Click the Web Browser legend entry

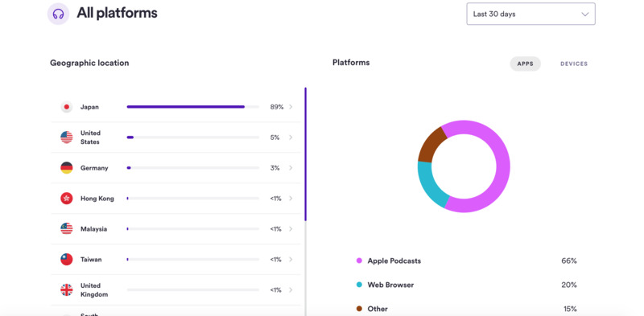pyautogui.click(x=385, y=285)
